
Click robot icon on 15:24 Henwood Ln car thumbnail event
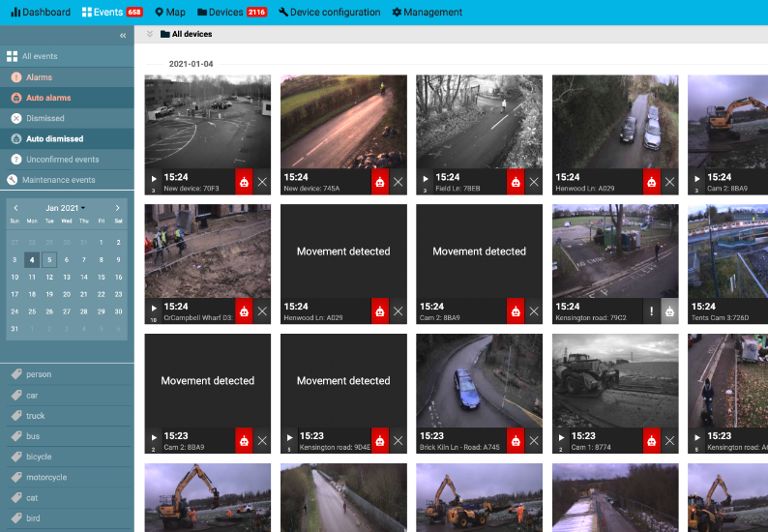point(651,182)
